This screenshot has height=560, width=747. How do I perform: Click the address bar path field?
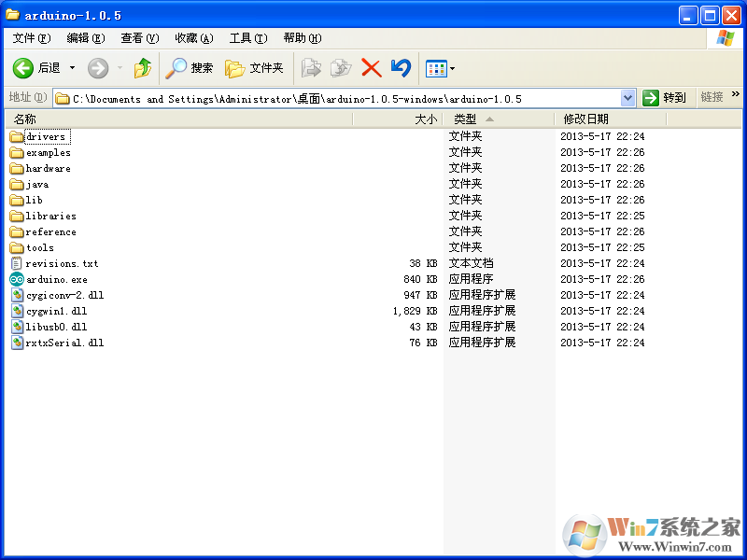pyautogui.click(x=336, y=98)
